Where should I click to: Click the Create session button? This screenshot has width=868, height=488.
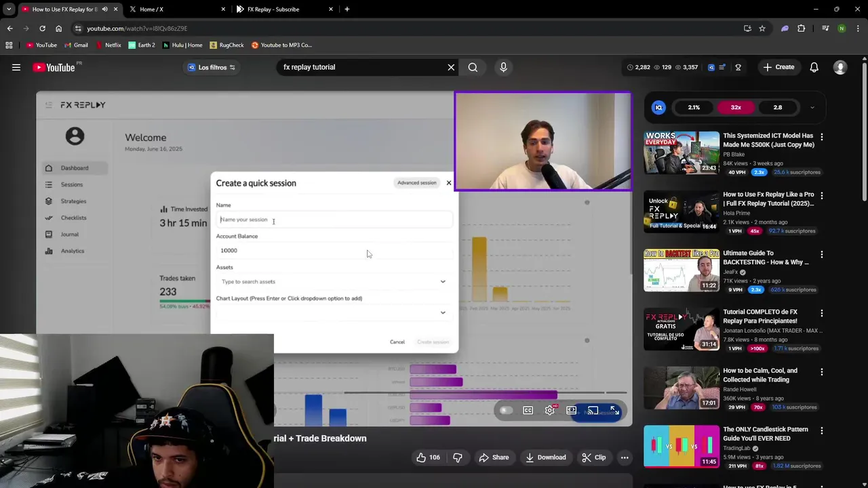433,342
